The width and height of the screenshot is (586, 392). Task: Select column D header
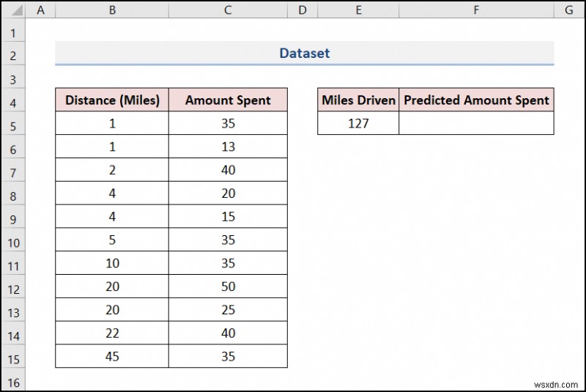click(x=303, y=10)
